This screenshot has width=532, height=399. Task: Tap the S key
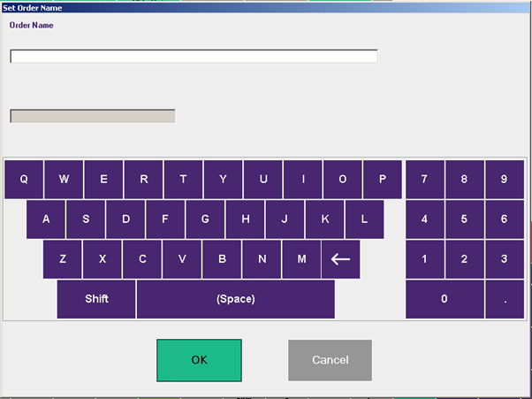pyautogui.click(x=86, y=219)
